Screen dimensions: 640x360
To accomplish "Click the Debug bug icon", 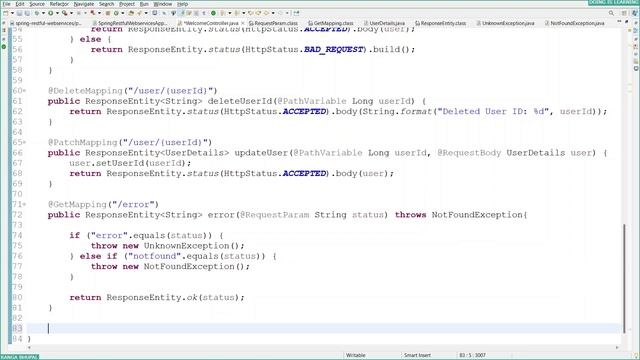I will click(37, 13).
